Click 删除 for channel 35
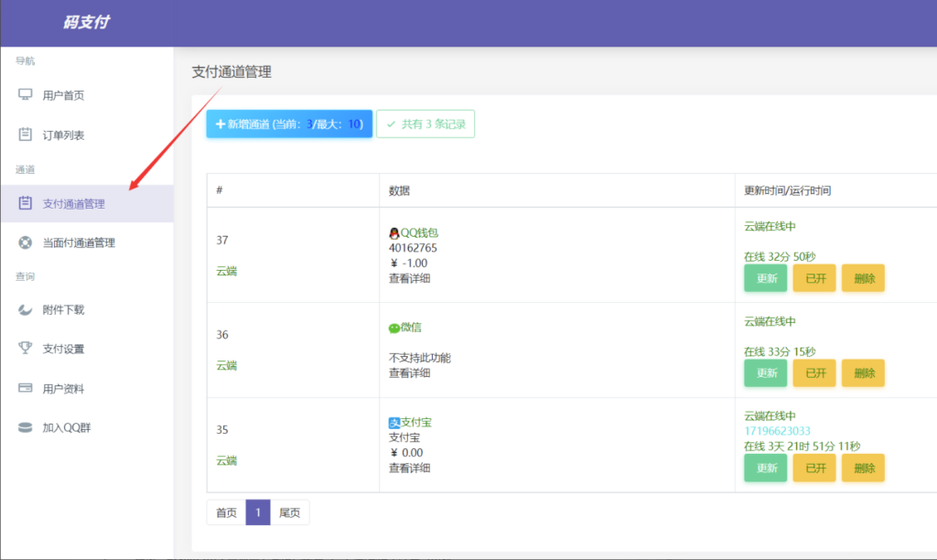This screenshot has width=937, height=560. click(863, 468)
